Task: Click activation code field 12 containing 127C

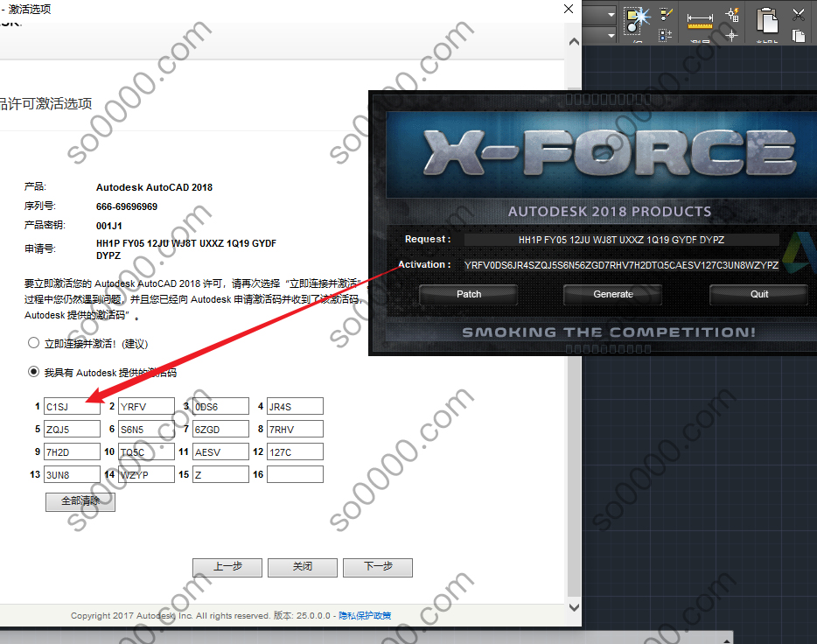Action: click(x=295, y=451)
